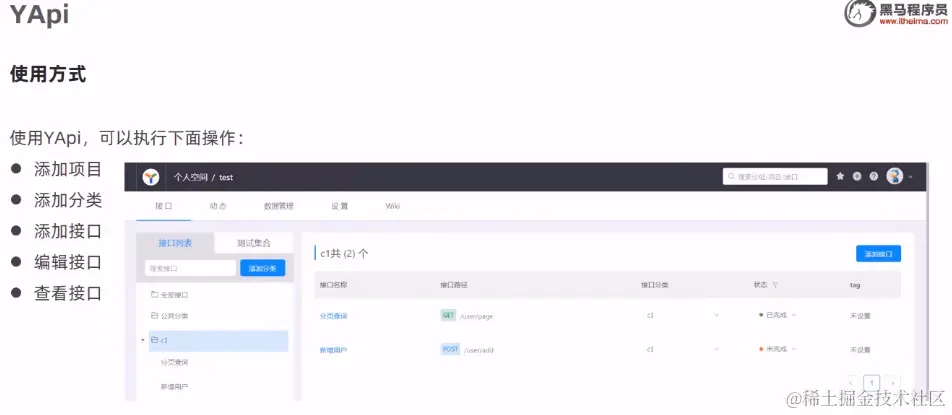Click the 添加分类 button
The image size is (952, 415).
point(262,268)
